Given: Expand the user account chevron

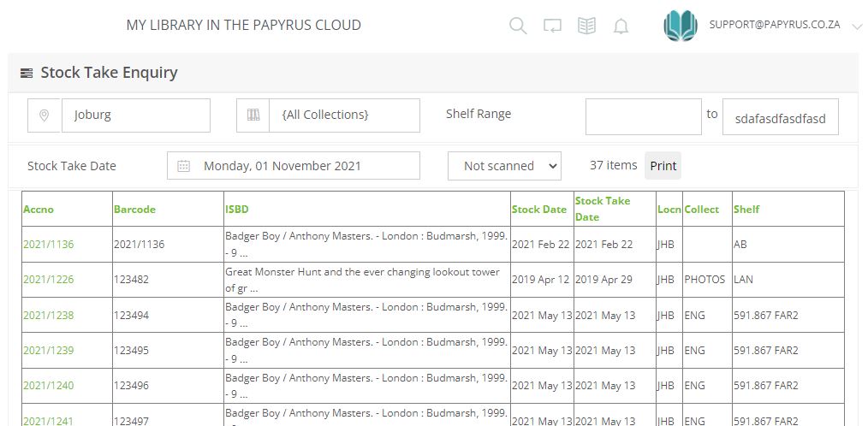Looking at the screenshot, I should click(857, 27).
